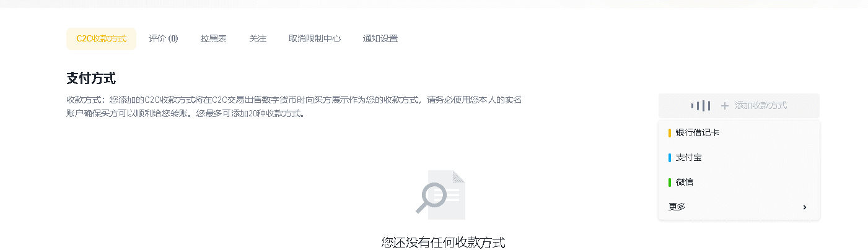
Task: Open the C2C收款方式 tab
Action: point(101,38)
